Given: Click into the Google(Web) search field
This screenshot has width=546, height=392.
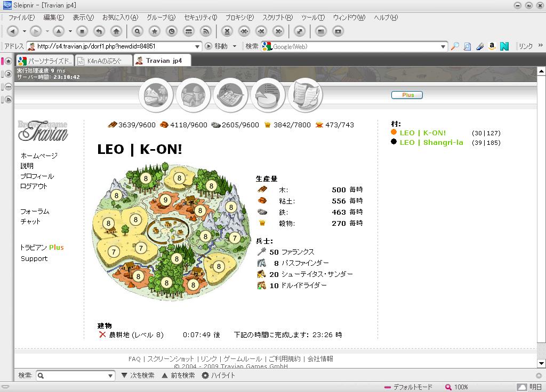Looking at the screenshot, I should pos(356,46).
